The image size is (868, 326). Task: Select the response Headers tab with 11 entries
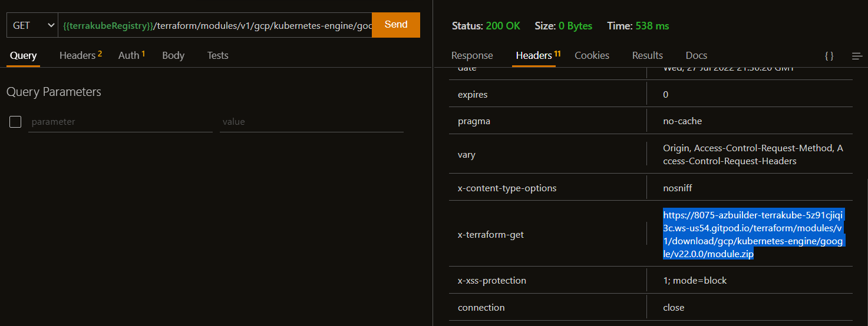534,56
